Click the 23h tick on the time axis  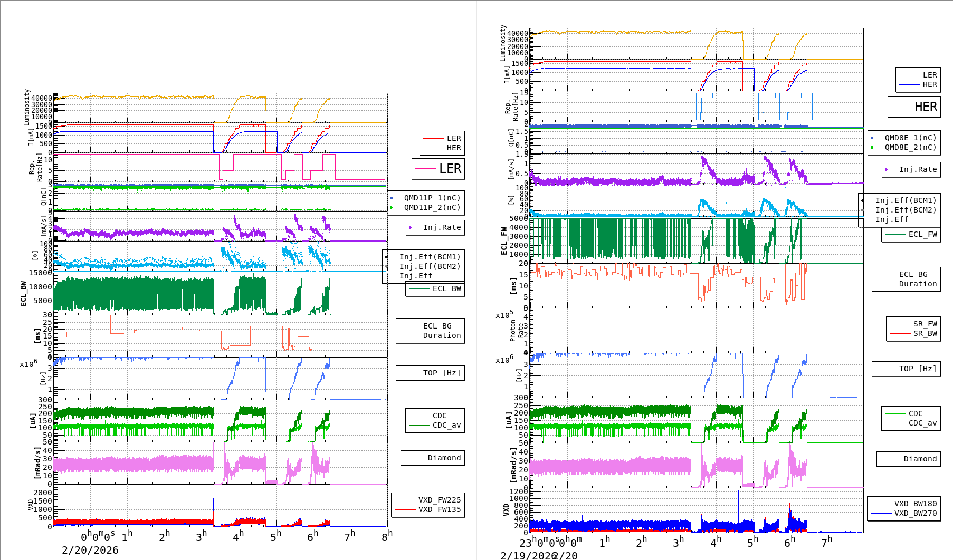(x=526, y=543)
